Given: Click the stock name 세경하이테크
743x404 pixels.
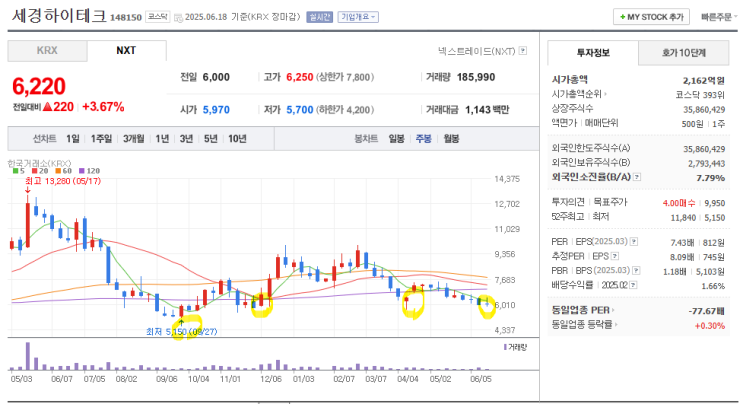Looking at the screenshot, I should pyautogui.click(x=59, y=16).
